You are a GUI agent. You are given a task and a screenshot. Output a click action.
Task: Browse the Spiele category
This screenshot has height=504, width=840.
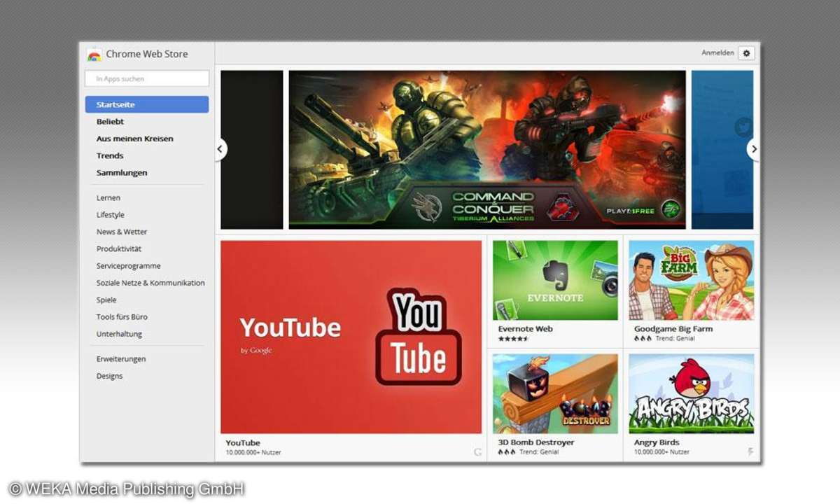tap(106, 300)
